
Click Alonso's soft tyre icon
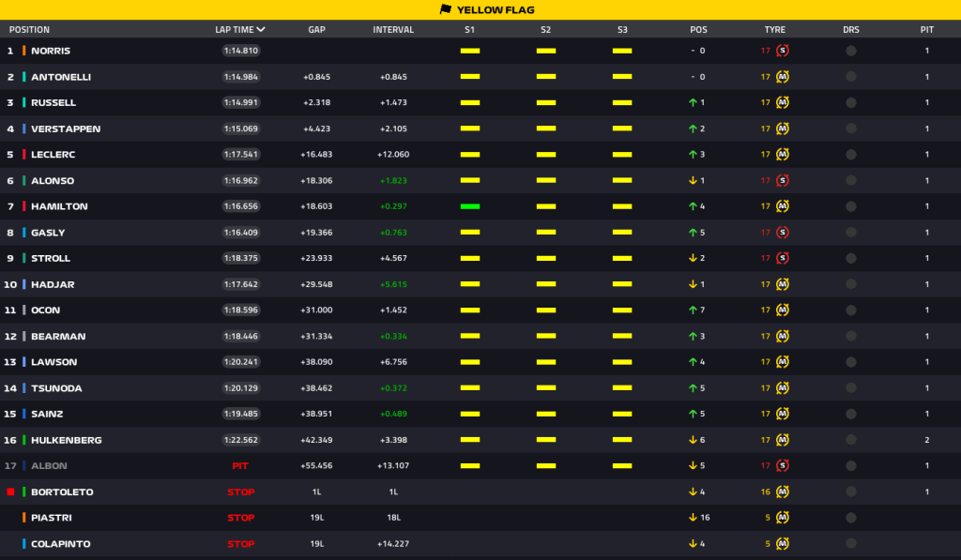tap(782, 180)
